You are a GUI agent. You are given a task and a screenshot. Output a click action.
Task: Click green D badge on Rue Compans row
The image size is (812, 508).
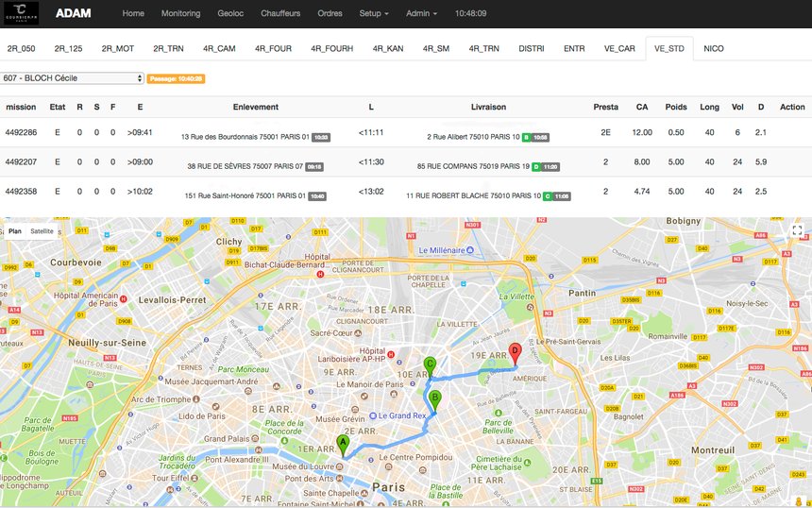coord(536,167)
